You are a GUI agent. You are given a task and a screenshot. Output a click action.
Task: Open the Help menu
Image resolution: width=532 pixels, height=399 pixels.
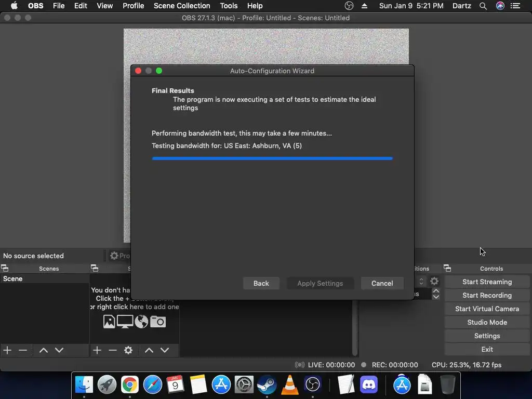coord(255,6)
